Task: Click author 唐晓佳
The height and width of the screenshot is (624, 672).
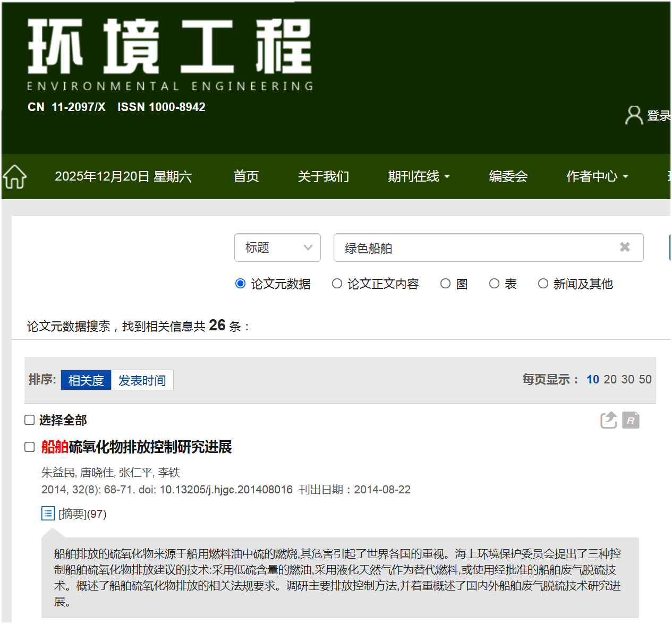Action: coord(97,473)
